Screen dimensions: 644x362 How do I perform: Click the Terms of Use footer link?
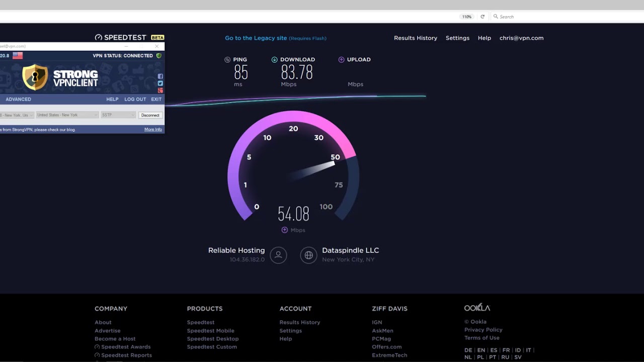click(482, 338)
